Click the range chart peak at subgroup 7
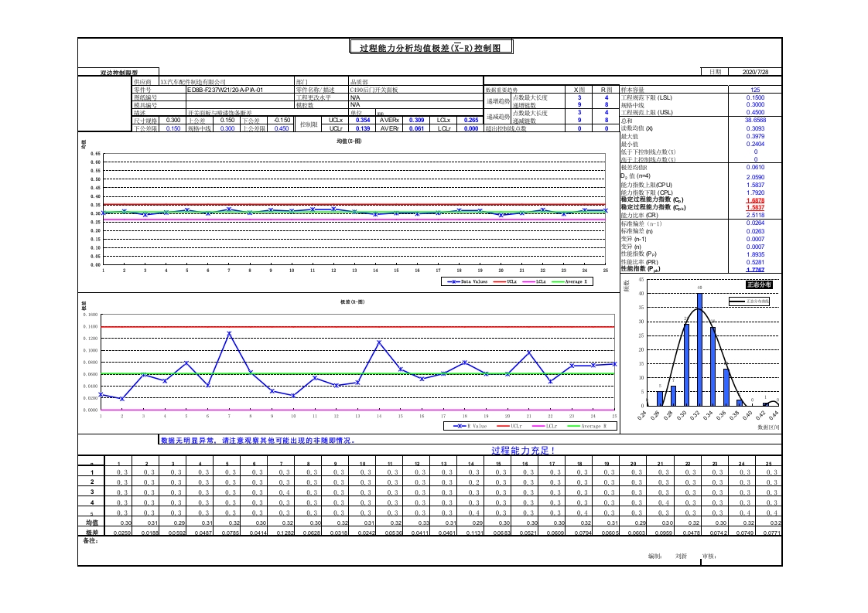This screenshot has height=613, width=868. [229, 333]
